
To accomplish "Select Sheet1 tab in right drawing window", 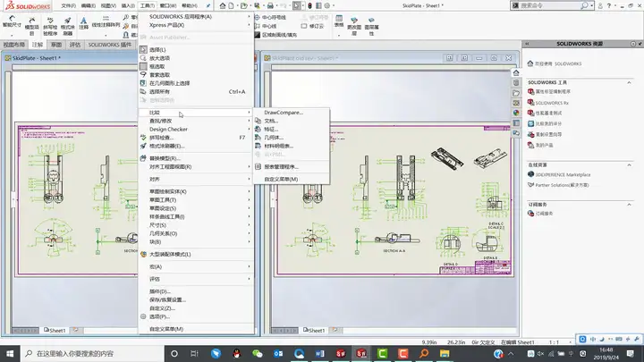I will (314, 330).
